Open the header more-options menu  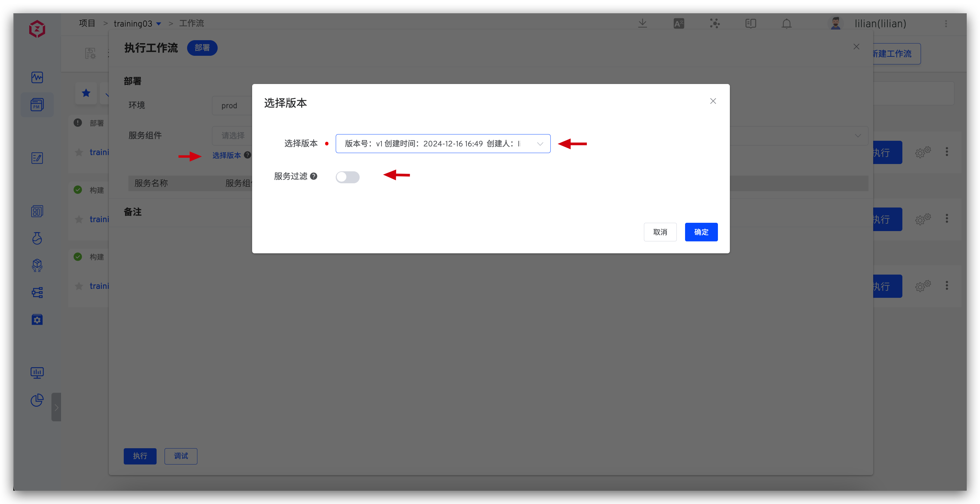click(x=946, y=23)
